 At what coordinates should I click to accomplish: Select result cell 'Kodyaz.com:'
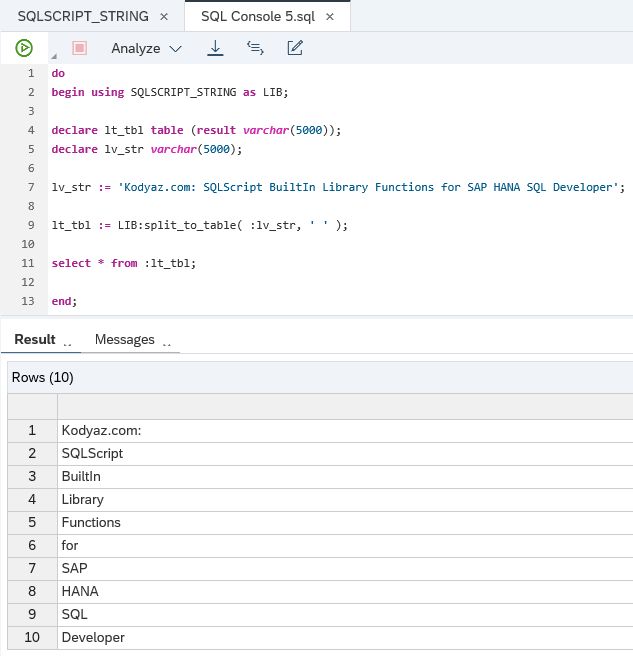(x=345, y=430)
